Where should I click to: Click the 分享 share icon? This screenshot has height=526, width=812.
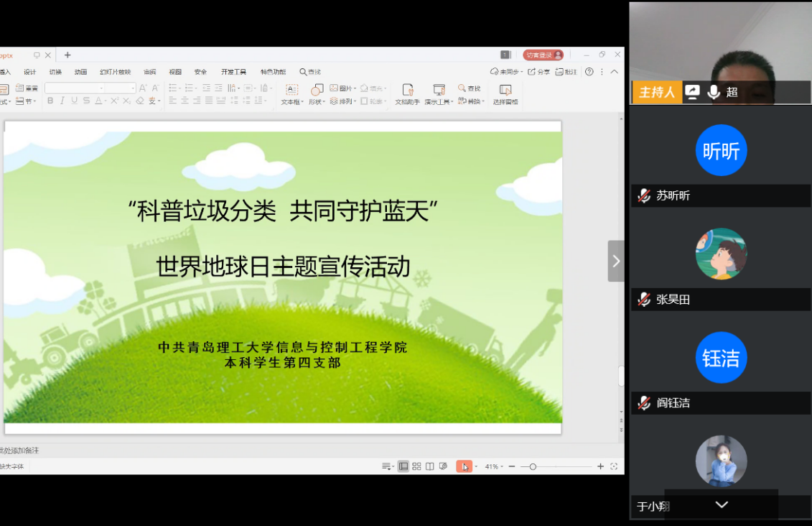point(538,72)
